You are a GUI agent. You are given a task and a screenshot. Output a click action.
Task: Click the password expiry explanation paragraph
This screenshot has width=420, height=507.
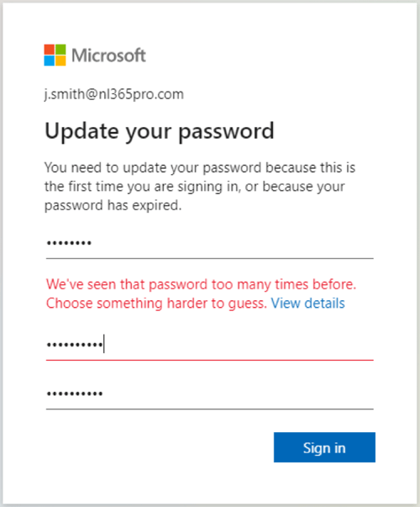click(x=200, y=187)
